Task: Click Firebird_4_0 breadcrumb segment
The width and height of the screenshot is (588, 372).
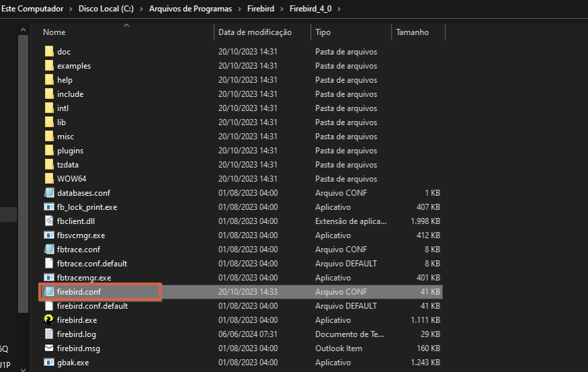Action: pos(310,9)
